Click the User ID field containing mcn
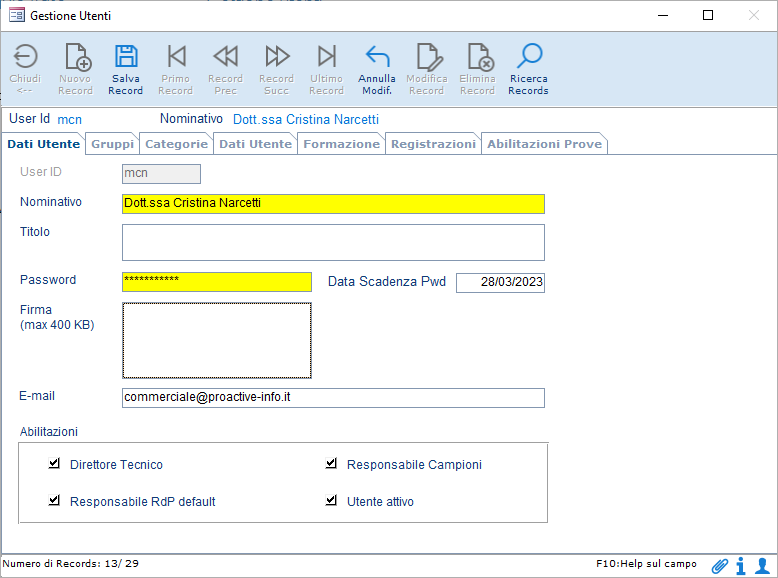This screenshot has width=778, height=578. 161,174
